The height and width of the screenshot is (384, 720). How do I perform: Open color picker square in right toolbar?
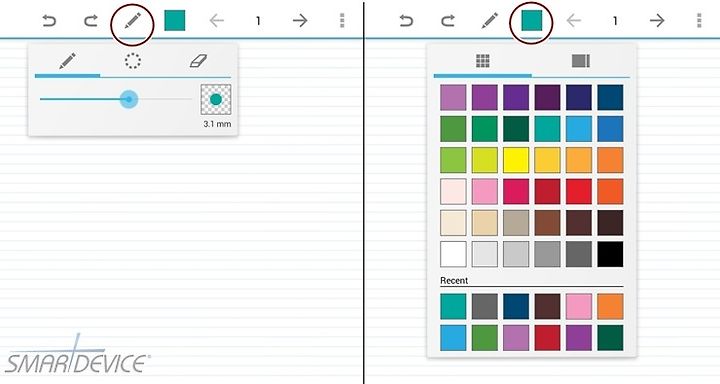pos(532,21)
